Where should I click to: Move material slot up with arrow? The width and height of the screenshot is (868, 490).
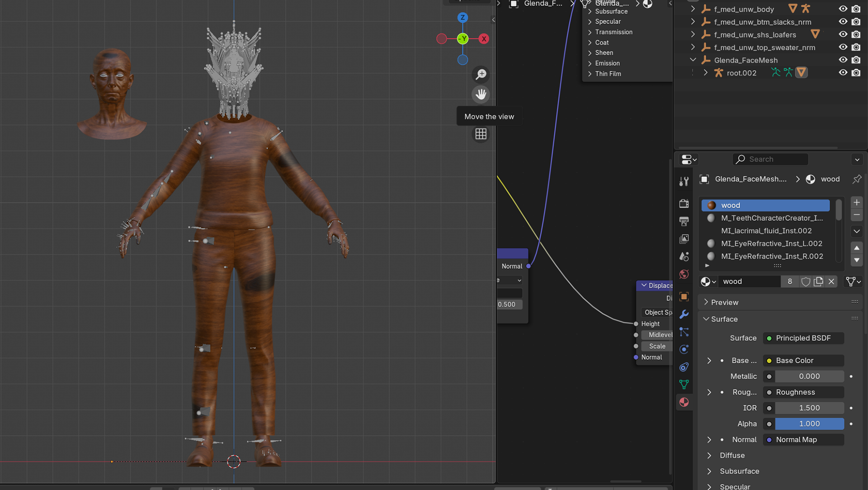tap(857, 247)
